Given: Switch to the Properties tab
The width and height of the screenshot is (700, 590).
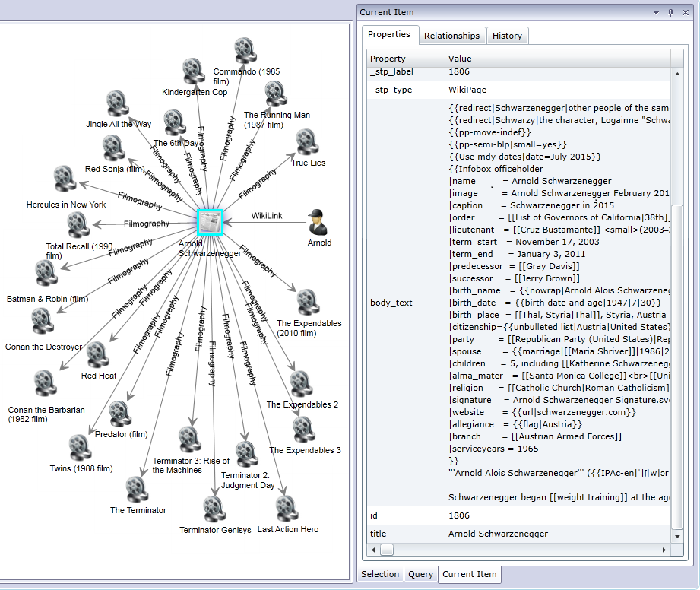Looking at the screenshot, I should click(389, 35).
